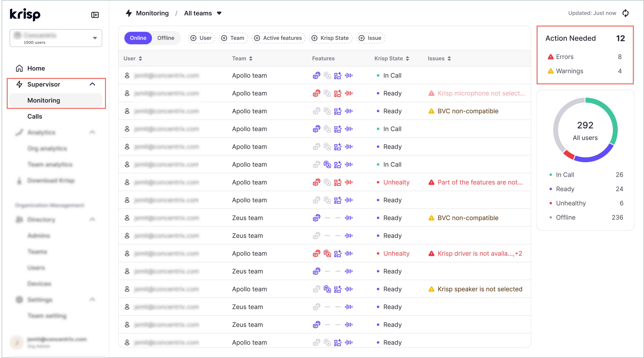Click red accent icon in Krisp driver row

pos(327,254)
